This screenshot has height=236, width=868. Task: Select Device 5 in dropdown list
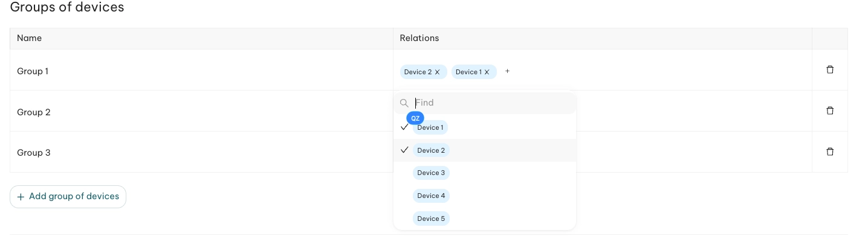point(485,218)
